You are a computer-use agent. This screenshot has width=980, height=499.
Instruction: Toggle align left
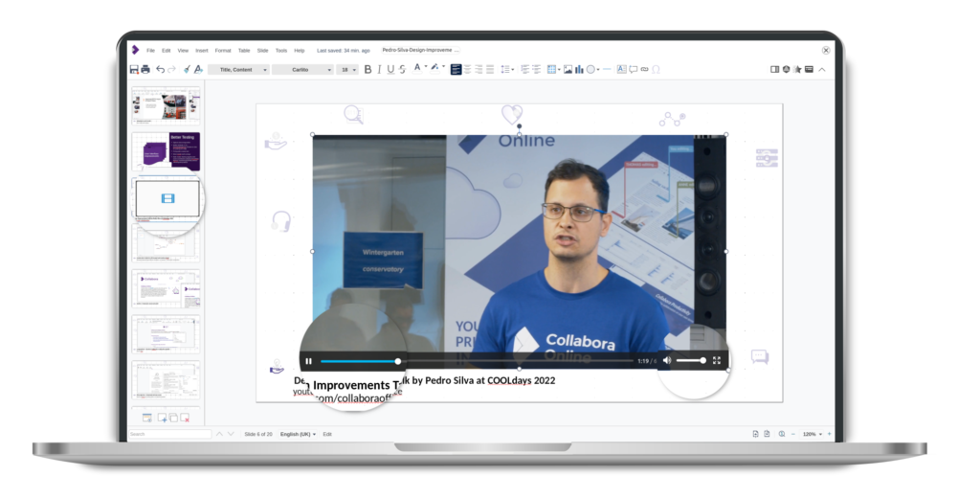pos(457,69)
